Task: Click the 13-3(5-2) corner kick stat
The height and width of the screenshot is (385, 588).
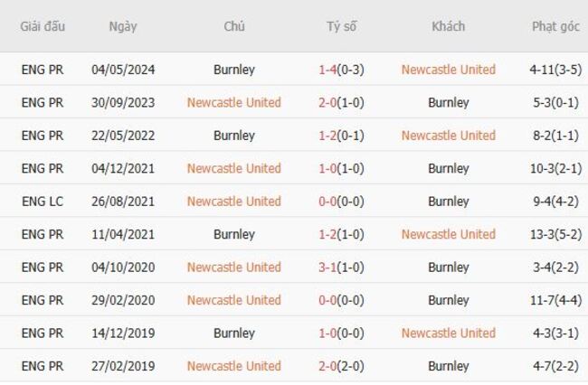Action: (x=555, y=234)
